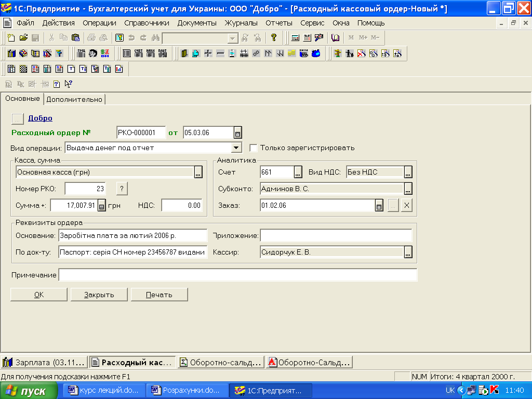
Task: Open the order date calendar picker
Action: coord(237,133)
